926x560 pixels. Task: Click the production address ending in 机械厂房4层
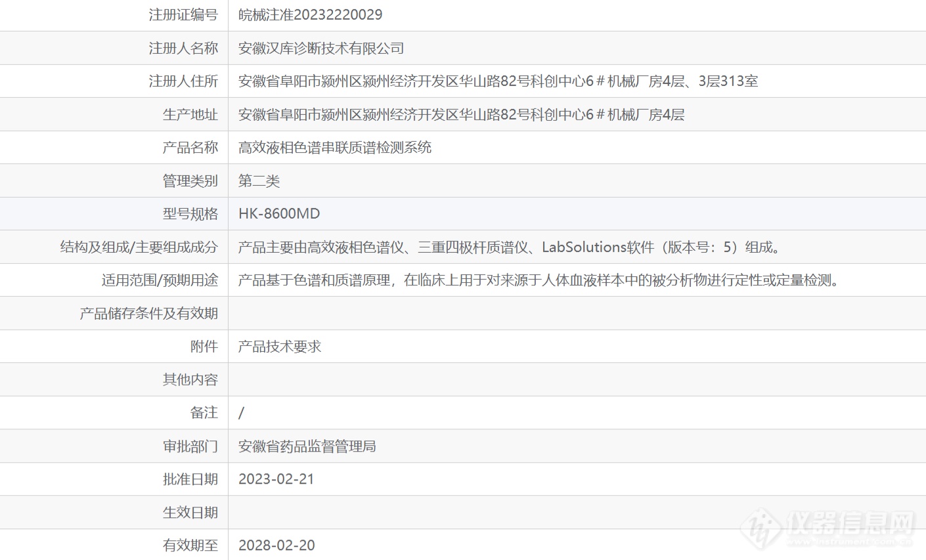click(x=462, y=114)
